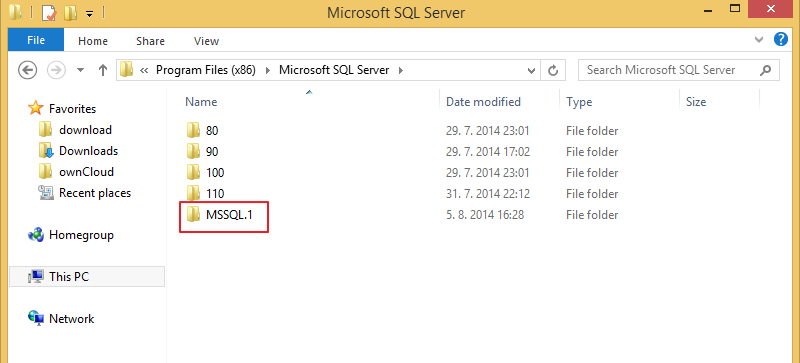Sort by the Date modified column
Image resolution: width=800 pixels, height=363 pixels.
pos(483,102)
